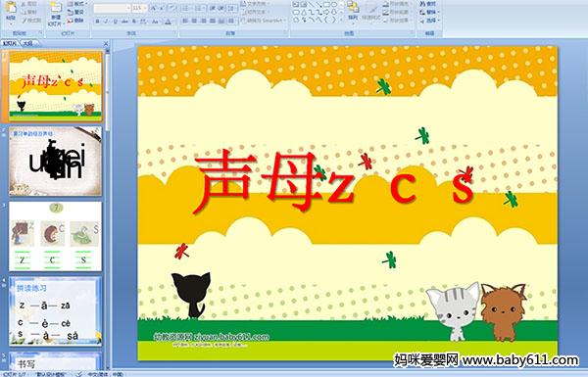
Task: Click the Cut command
Action: click(29, 4)
